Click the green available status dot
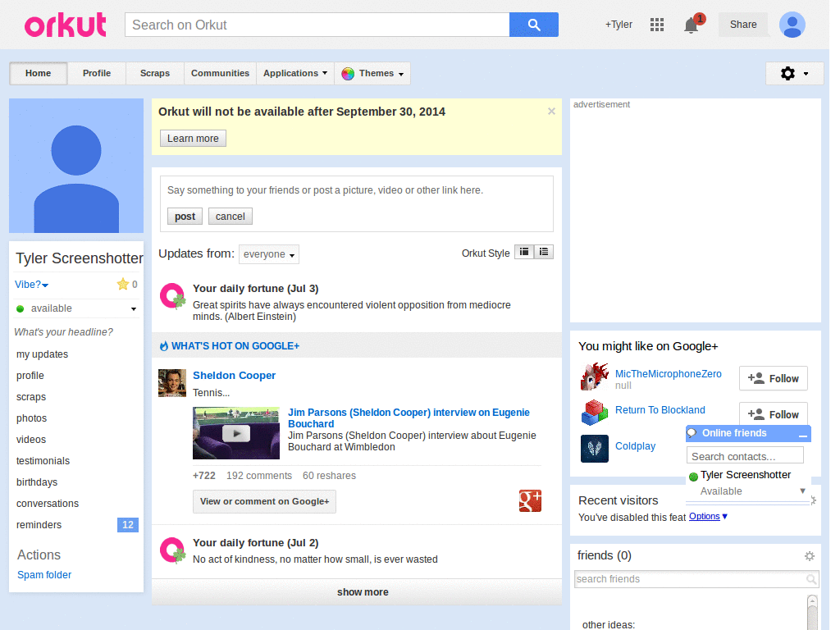 (21, 308)
